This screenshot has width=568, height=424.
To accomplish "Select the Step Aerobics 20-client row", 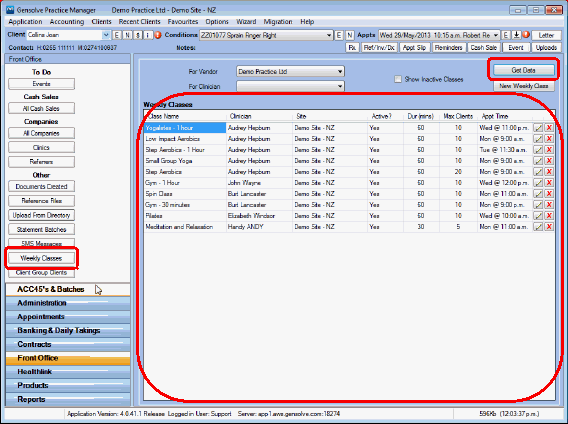I will (x=339, y=172).
